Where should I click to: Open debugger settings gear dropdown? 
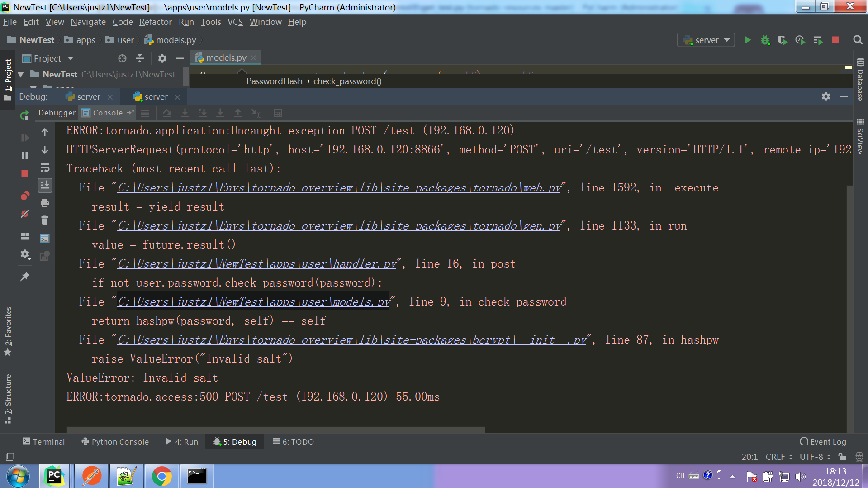click(25, 255)
